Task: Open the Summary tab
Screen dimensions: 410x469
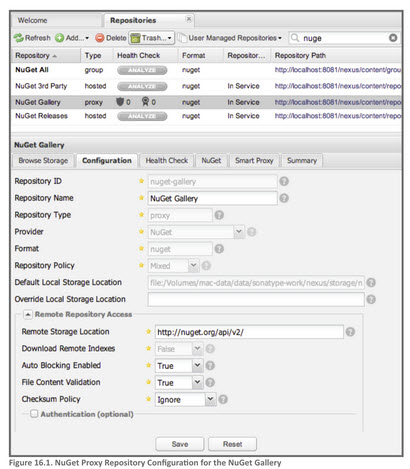Action: click(302, 161)
